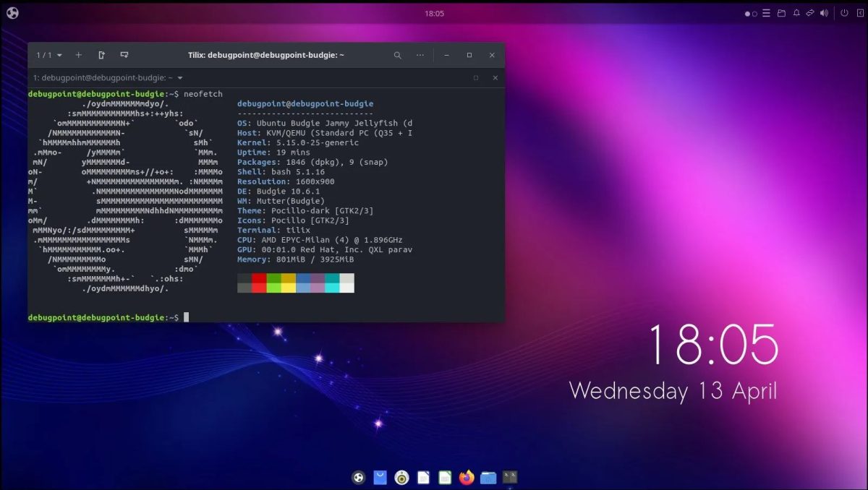Launch Firefox from the dock

466,477
